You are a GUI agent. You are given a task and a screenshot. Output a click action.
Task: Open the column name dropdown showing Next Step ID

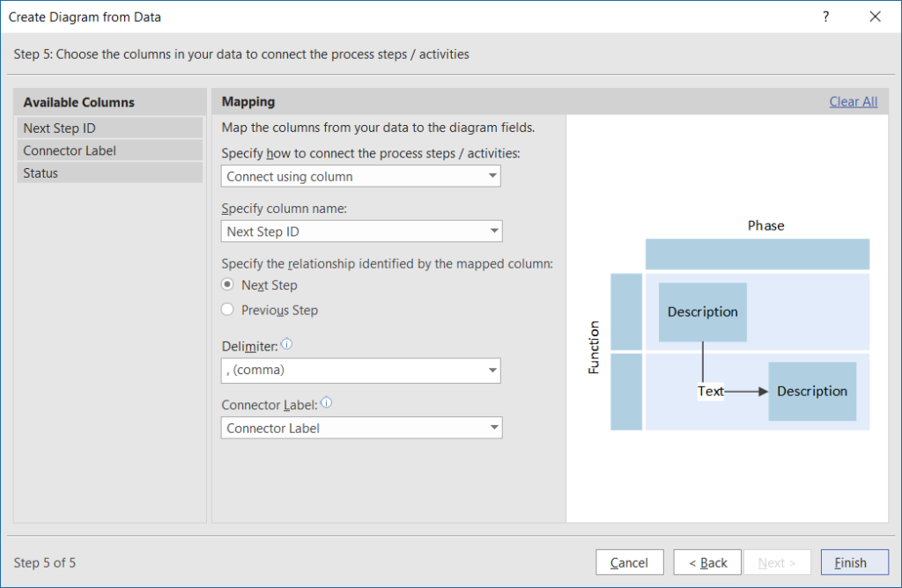click(360, 231)
